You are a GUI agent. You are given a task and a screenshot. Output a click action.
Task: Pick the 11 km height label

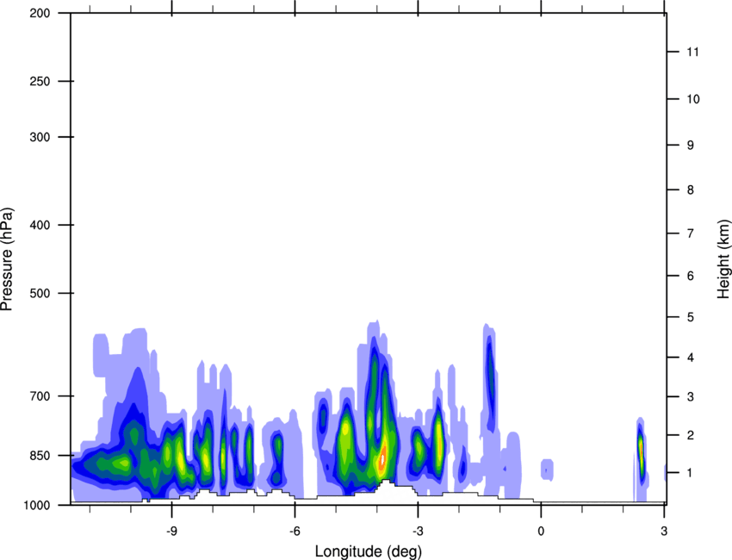click(x=692, y=52)
